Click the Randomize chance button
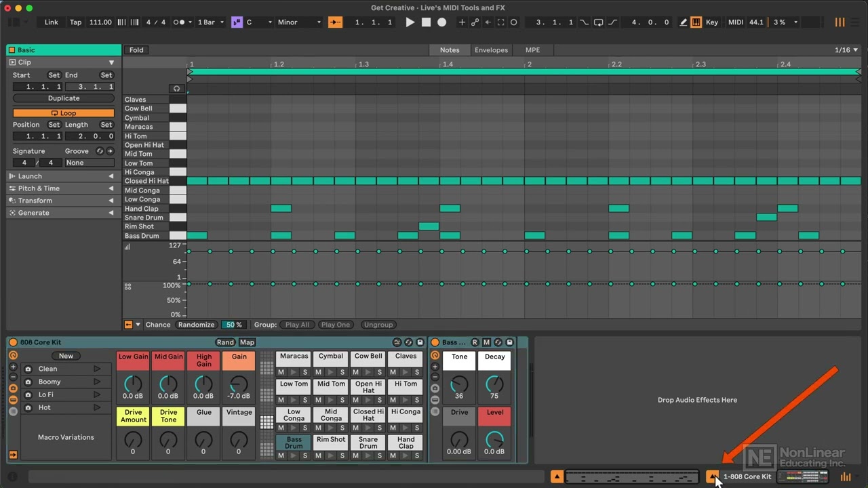 click(196, 325)
